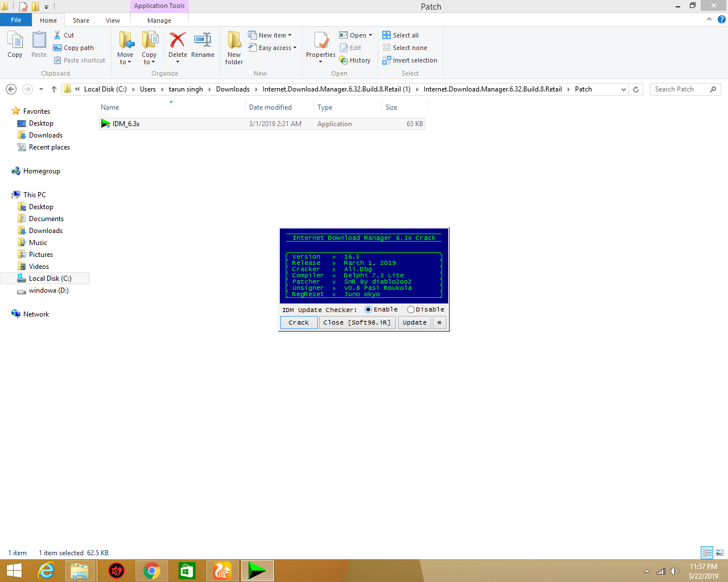This screenshot has width=728, height=582.
Task: Select the Disable update checker radio
Action: coord(411,310)
